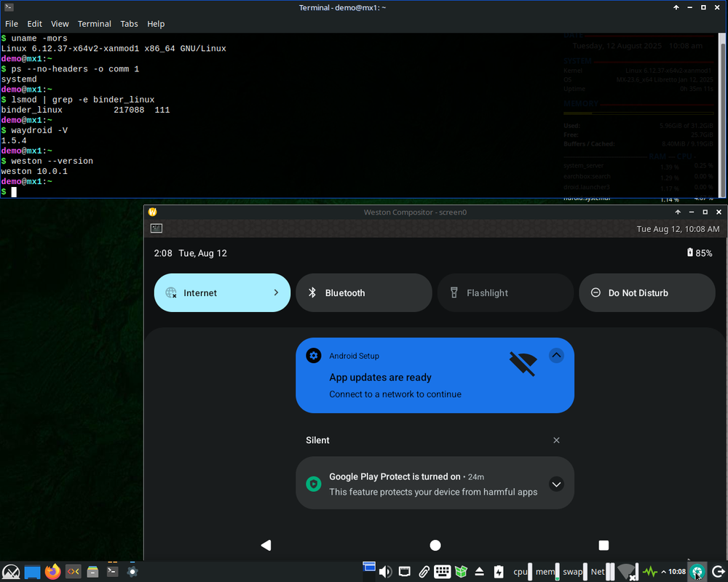Click the Terminal window title bar icon
The width and height of the screenshot is (728, 582).
(x=8, y=7)
